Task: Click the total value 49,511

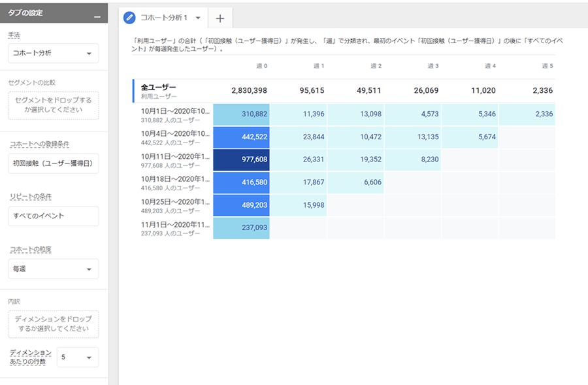Action: 368,90
